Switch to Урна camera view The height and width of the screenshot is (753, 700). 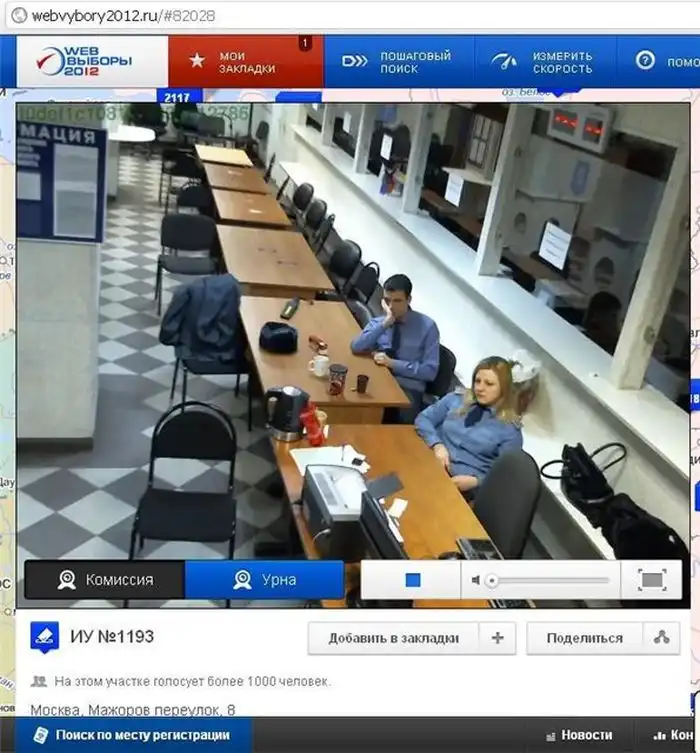pyautogui.click(x=264, y=580)
